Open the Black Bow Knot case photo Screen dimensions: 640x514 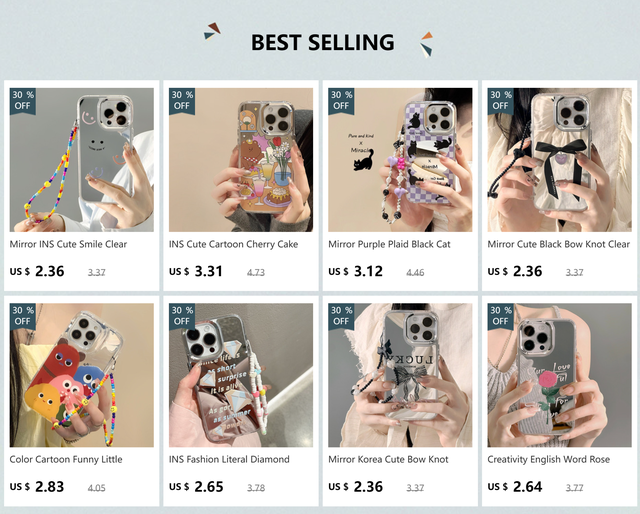click(x=559, y=160)
